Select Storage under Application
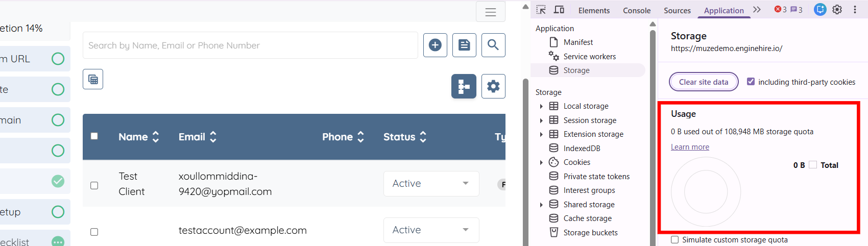868x246 pixels. (576, 70)
